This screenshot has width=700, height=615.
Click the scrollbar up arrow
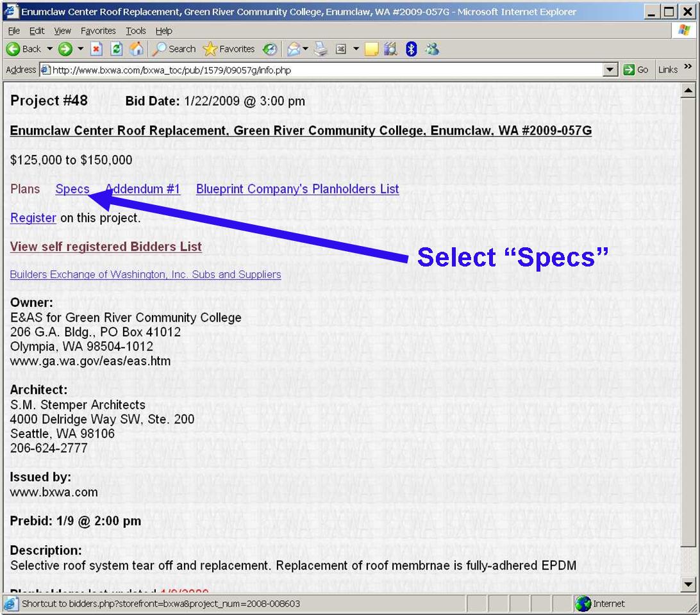tap(688, 91)
